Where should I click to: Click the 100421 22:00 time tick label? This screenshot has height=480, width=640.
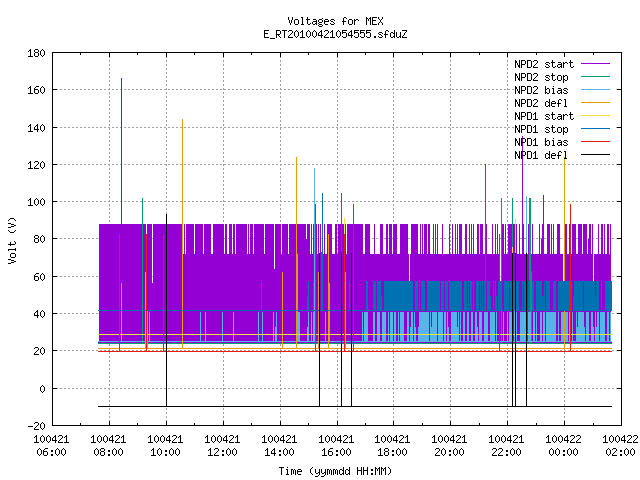pos(506,446)
